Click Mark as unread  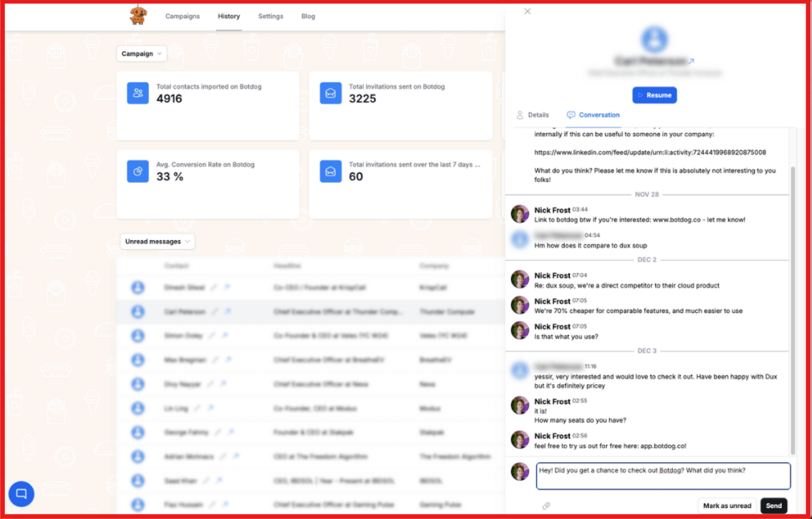pyautogui.click(x=727, y=506)
